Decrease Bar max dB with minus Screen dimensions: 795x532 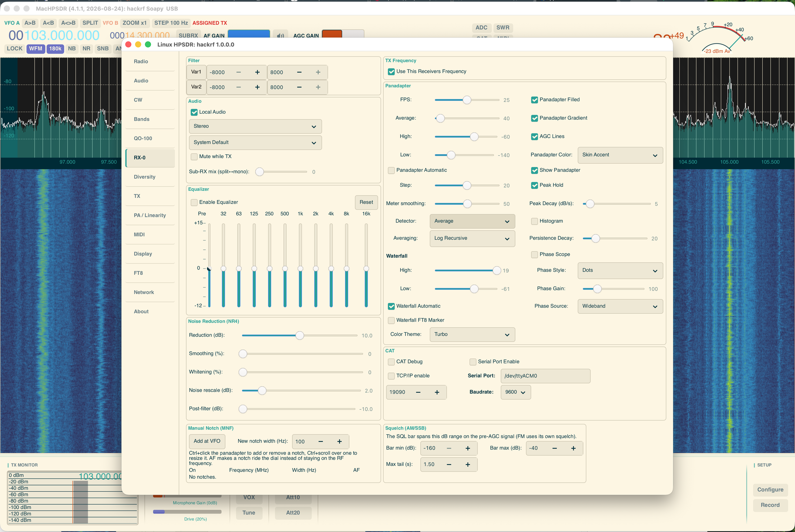tap(554, 448)
